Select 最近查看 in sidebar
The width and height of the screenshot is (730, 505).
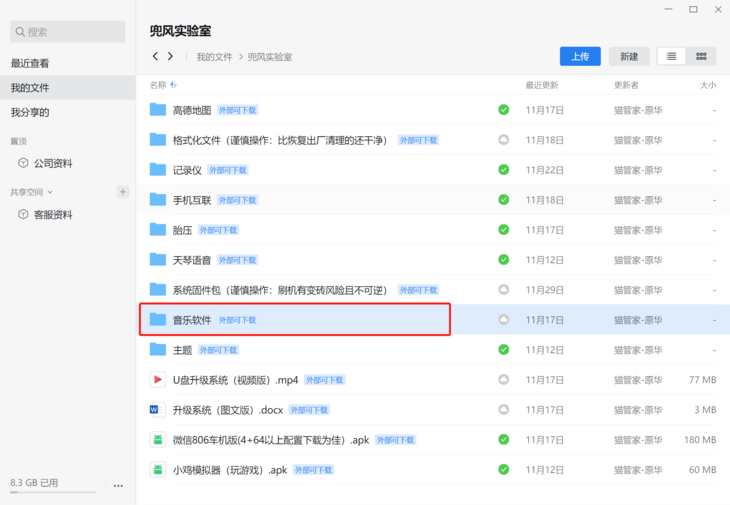30,63
